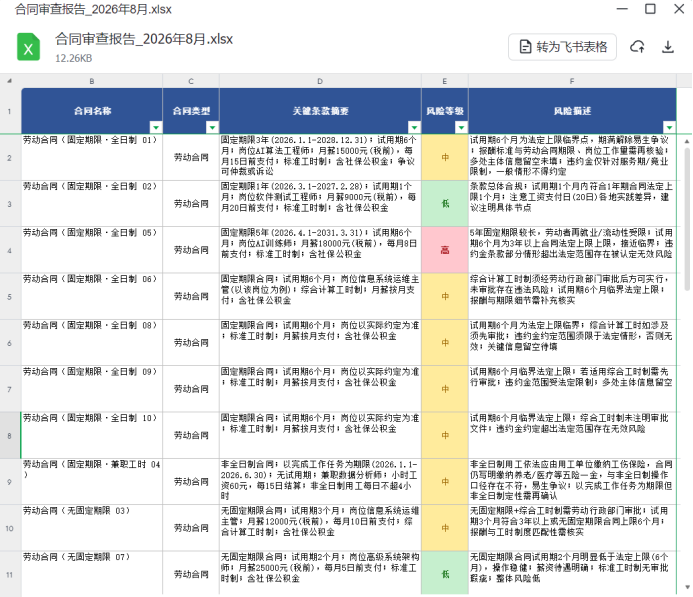Select column D header
This screenshot has width=693, height=597.
tap(320, 81)
